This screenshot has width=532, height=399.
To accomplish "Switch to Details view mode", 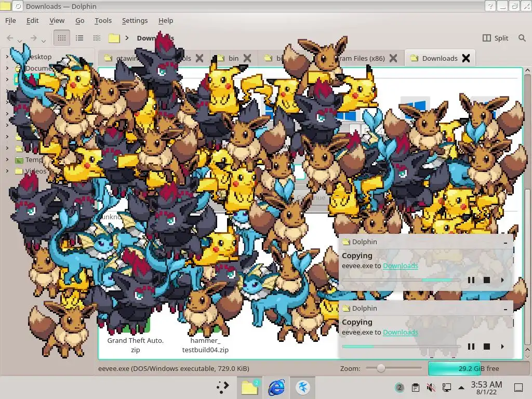I will tap(97, 37).
